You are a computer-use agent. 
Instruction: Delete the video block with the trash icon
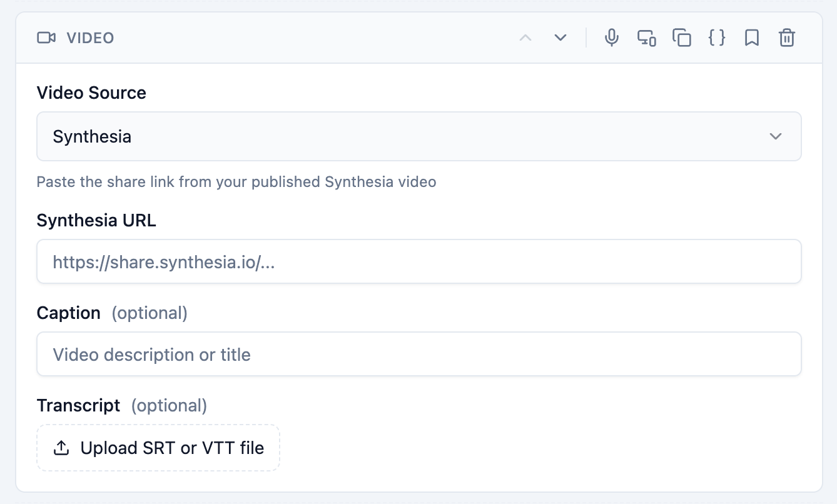click(x=786, y=38)
